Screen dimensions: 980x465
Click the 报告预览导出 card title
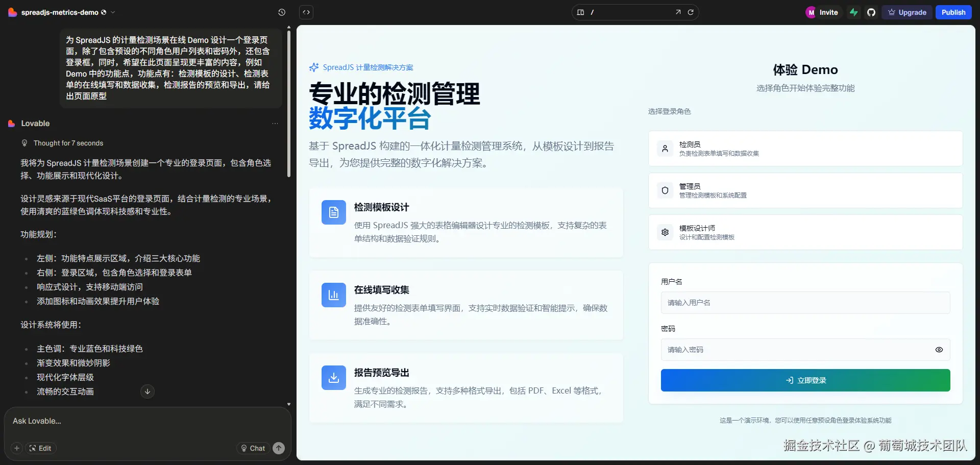pos(382,373)
